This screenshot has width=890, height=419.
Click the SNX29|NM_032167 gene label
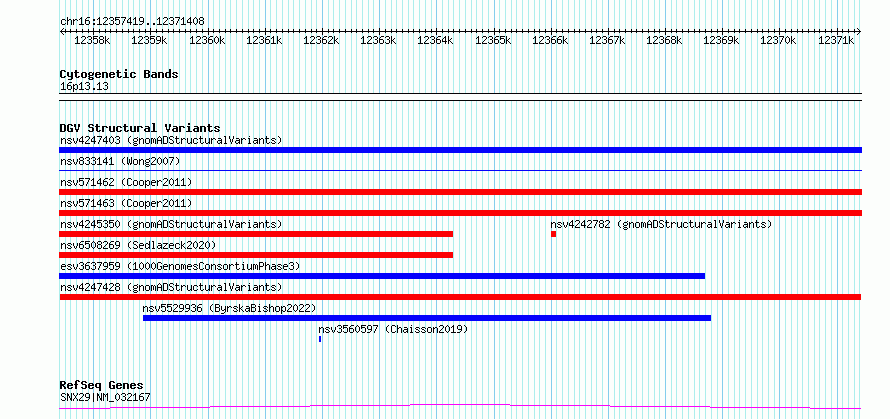[x=105, y=397]
